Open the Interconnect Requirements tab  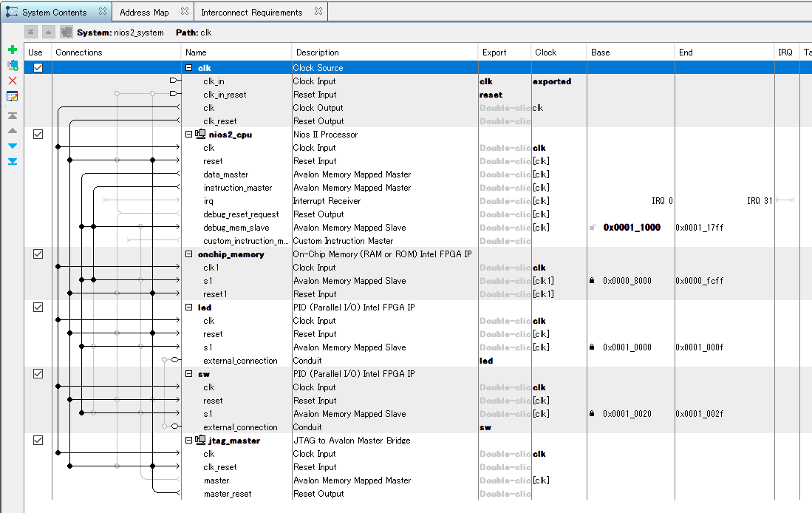coord(251,13)
